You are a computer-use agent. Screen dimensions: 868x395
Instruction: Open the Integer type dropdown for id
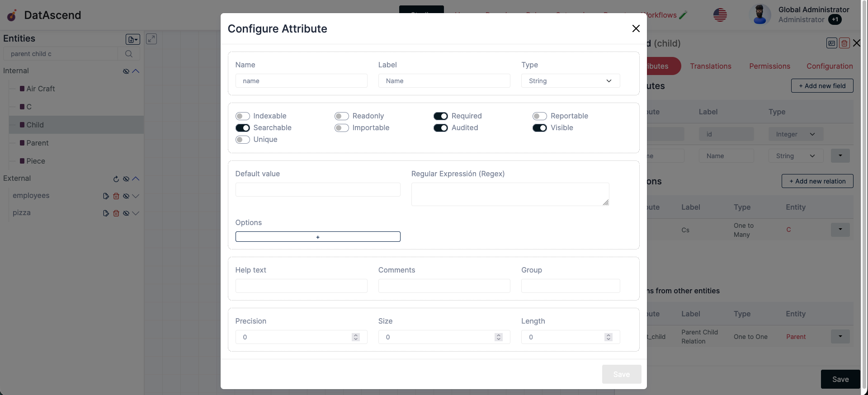point(796,134)
